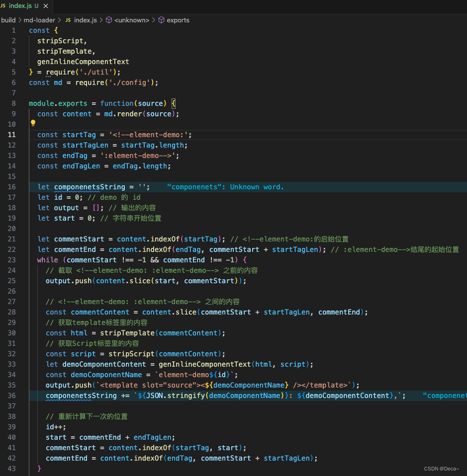The width and height of the screenshot is (467, 476).
Task: Click line number 36 in gutter
Action: (x=11, y=396)
